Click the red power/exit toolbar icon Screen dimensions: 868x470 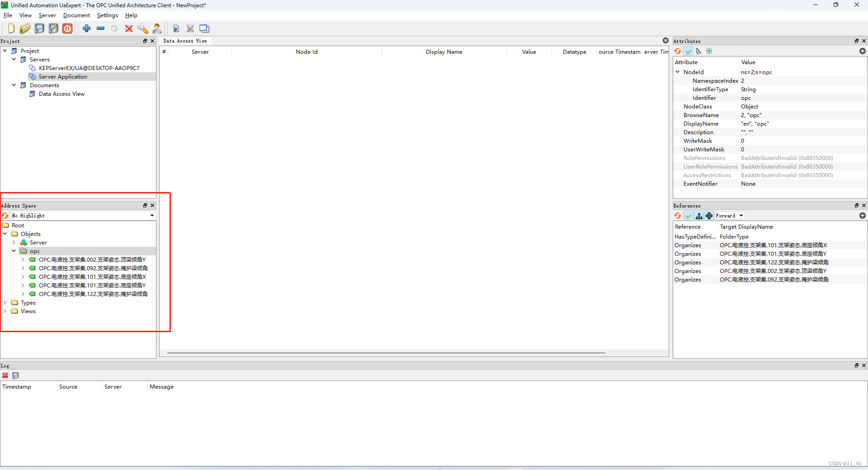tap(67, 28)
